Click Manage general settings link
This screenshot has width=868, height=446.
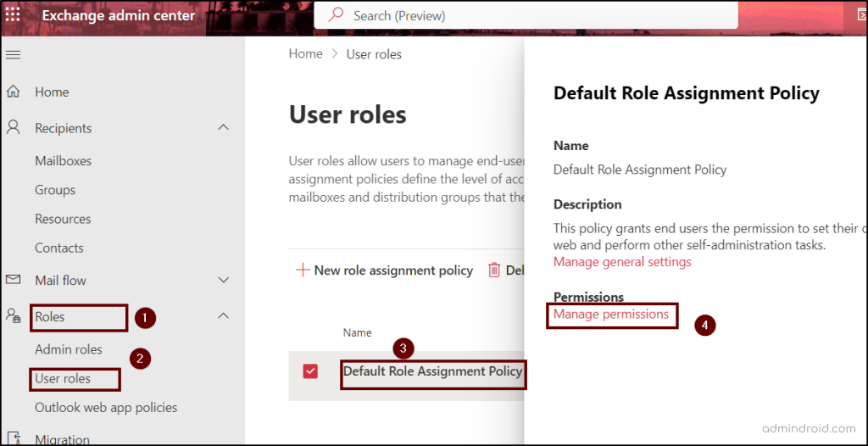(622, 261)
